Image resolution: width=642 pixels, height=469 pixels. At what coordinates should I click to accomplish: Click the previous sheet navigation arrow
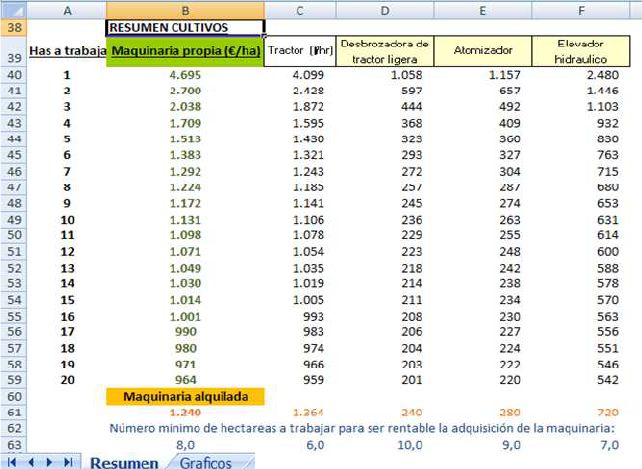[x=32, y=462]
